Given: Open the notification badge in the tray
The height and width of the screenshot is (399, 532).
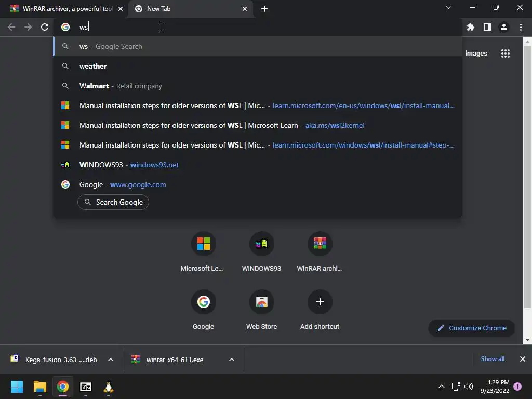Looking at the screenshot, I should pyautogui.click(x=517, y=387).
